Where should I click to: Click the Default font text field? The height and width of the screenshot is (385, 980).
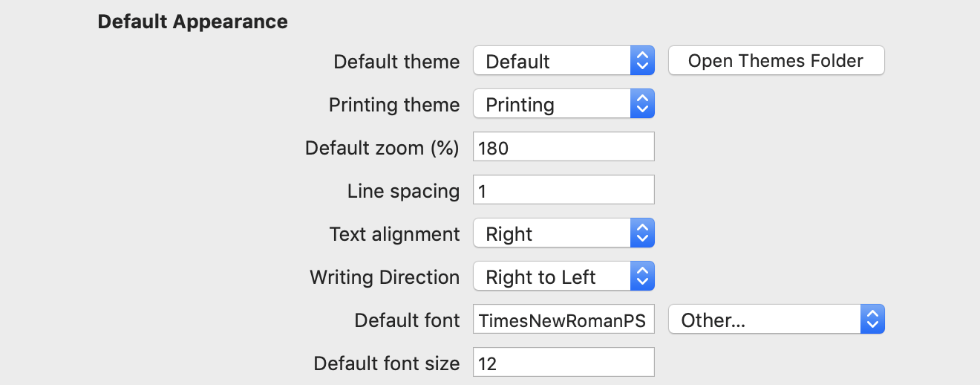click(x=563, y=320)
